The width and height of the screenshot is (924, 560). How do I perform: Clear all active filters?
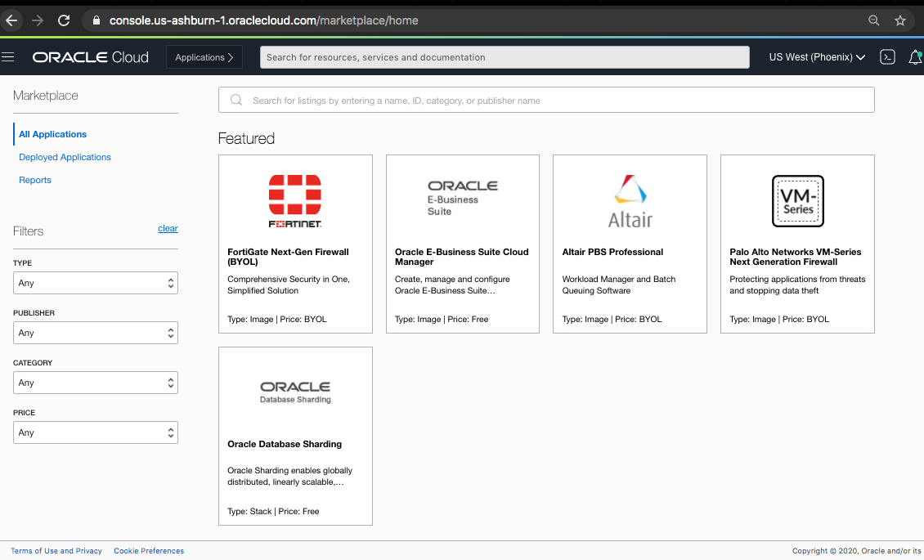tap(168, 228)
